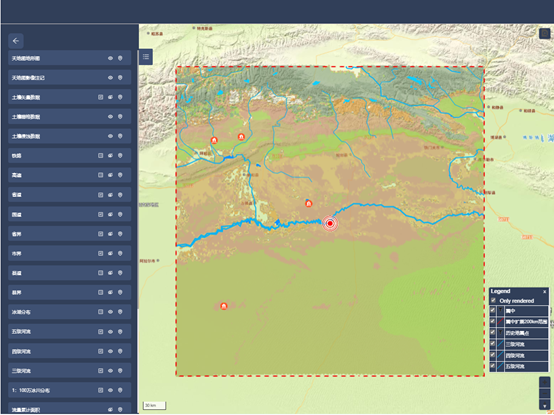
Task: Locate the 天地图影像注记 layer with pin icon
Action: point(120,78)
